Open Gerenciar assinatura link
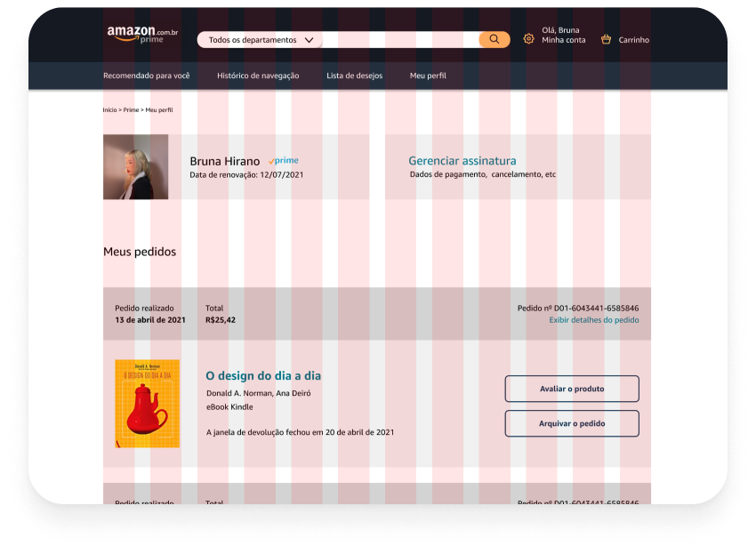 tap(462, 161)
